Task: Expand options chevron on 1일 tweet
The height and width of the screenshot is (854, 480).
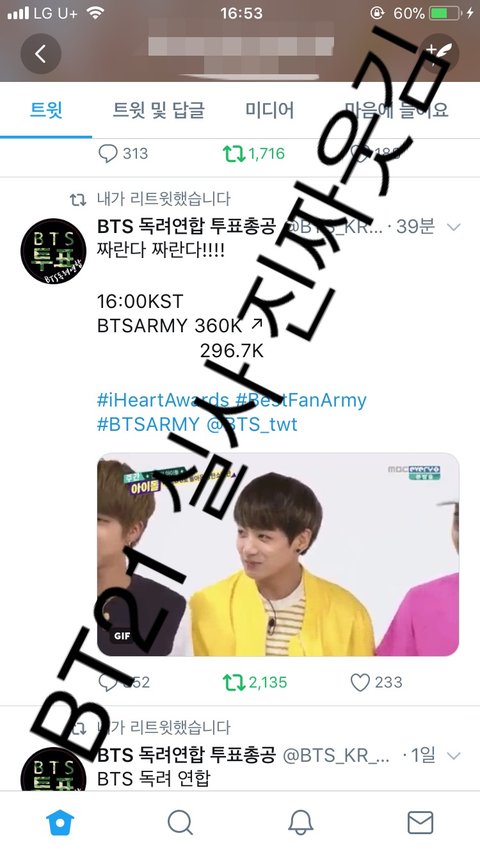Action: (x=453, y=755)
